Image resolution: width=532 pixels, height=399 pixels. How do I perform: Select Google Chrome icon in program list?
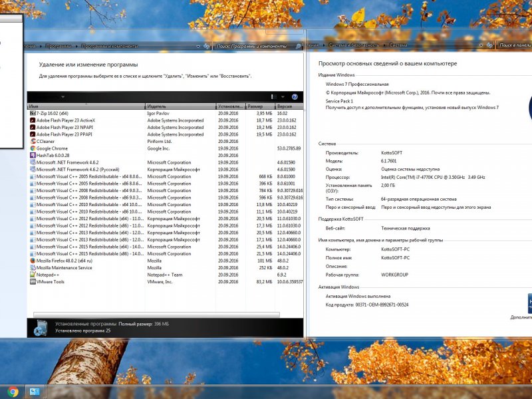pyautogui.click(x=33, y=148)
